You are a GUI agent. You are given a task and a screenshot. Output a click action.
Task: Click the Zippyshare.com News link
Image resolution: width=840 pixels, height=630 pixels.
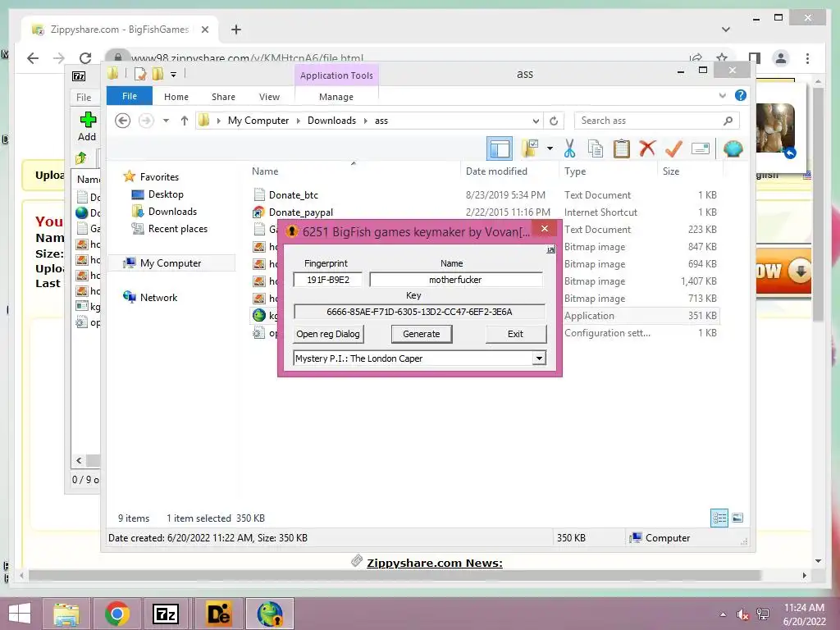[x=435, y=563]
